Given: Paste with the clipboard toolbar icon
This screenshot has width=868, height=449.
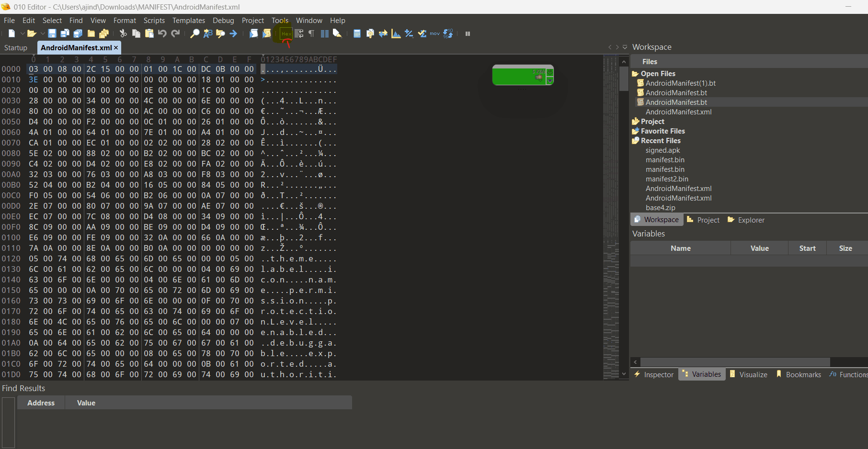Looking at the screenshot, I should [x=149, y=34].
